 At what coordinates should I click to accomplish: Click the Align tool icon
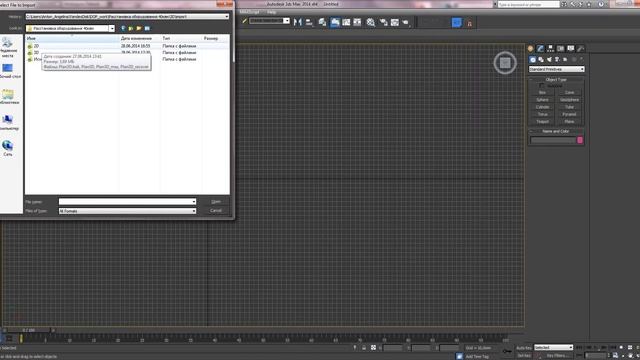[x=309, y=22]
